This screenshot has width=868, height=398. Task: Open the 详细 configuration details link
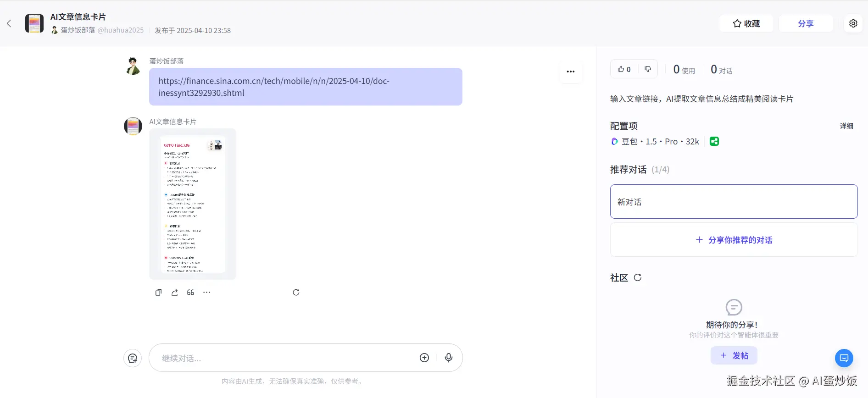point(846,126)
